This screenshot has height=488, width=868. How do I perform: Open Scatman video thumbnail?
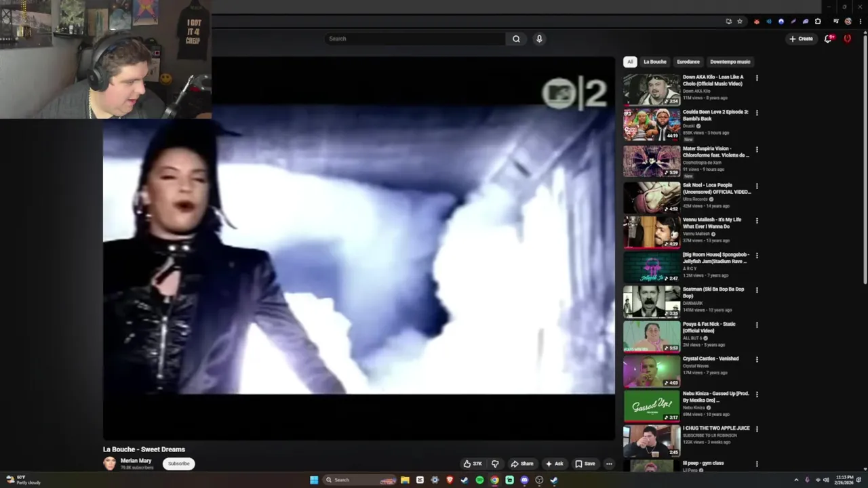click(x=652, y=302)
